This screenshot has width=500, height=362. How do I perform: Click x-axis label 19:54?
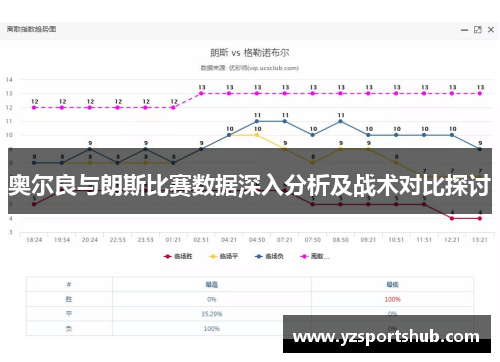[62, 240]
